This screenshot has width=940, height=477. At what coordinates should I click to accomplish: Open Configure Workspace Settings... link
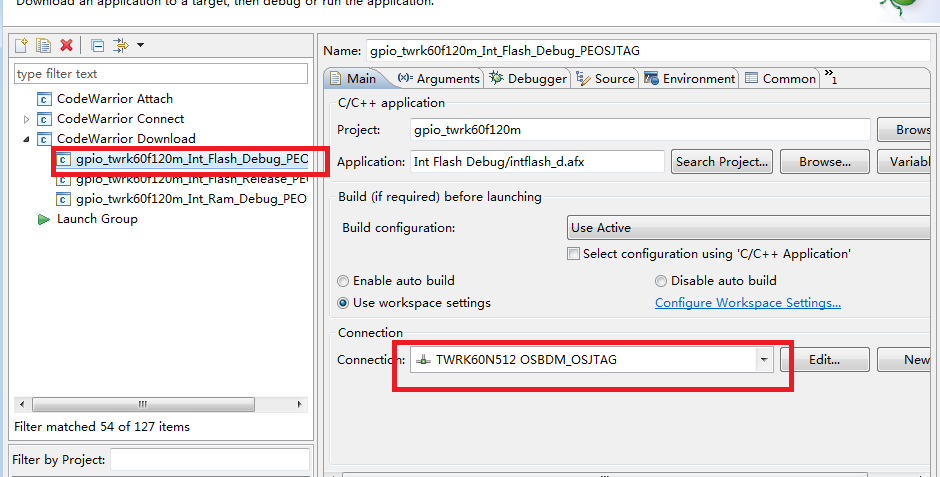748,303
